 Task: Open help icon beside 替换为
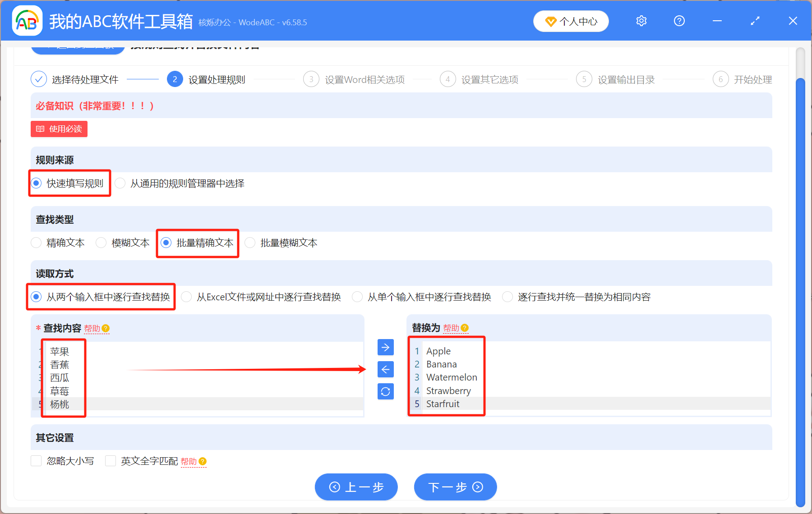(465, 328)
